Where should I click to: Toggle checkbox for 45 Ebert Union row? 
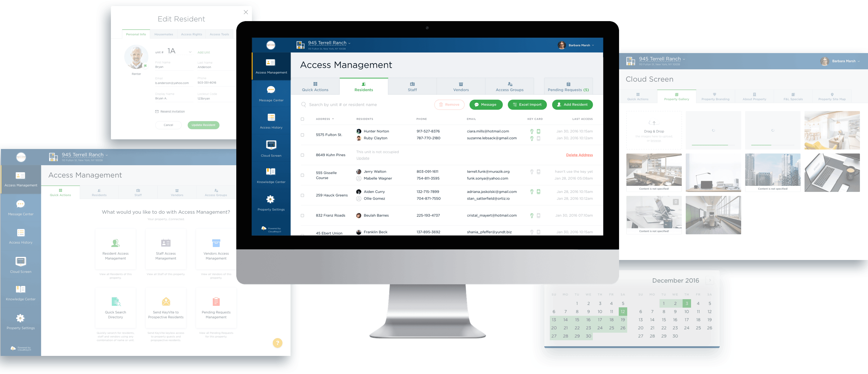(x=303, y=236)
